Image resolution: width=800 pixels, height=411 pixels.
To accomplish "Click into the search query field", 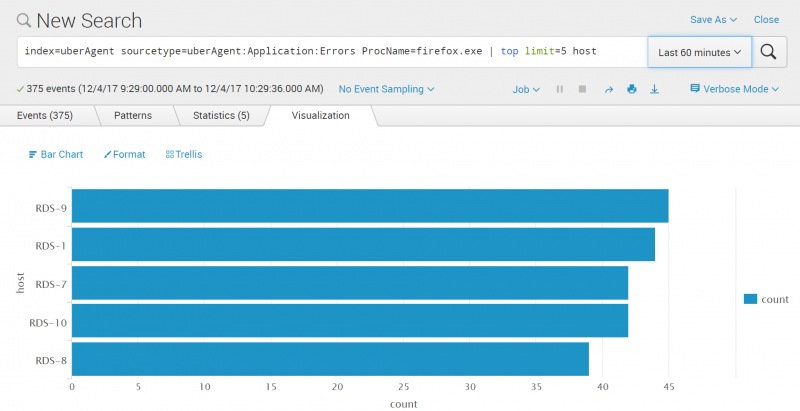I will [333, 52].
